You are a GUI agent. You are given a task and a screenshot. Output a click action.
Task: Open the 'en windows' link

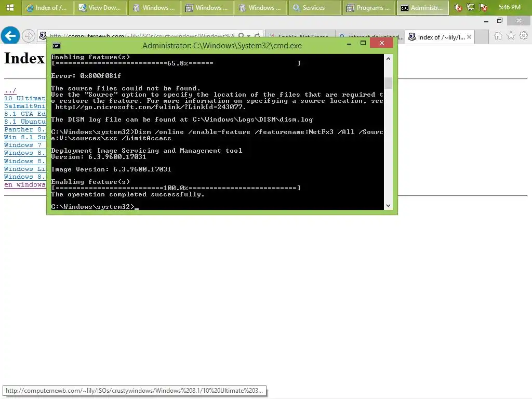pos(25,184)
